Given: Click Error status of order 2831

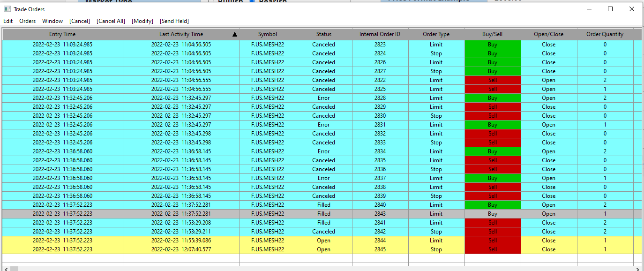Looking at the screenshot, I should click(324, 125).
